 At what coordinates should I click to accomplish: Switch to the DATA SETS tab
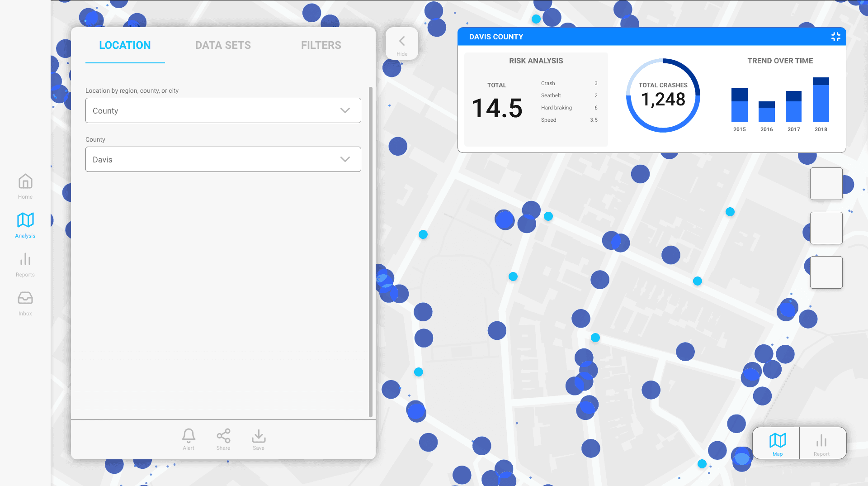(223, 45)
